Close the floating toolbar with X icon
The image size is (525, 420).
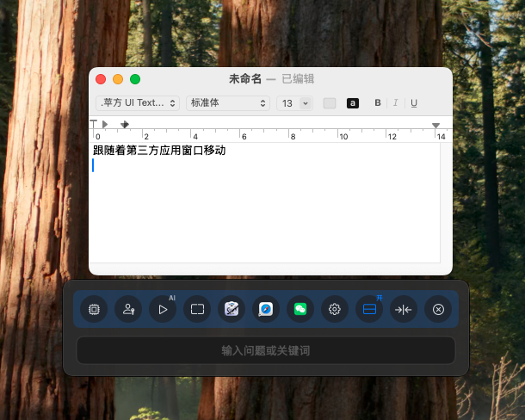click(x=438, y=309)
